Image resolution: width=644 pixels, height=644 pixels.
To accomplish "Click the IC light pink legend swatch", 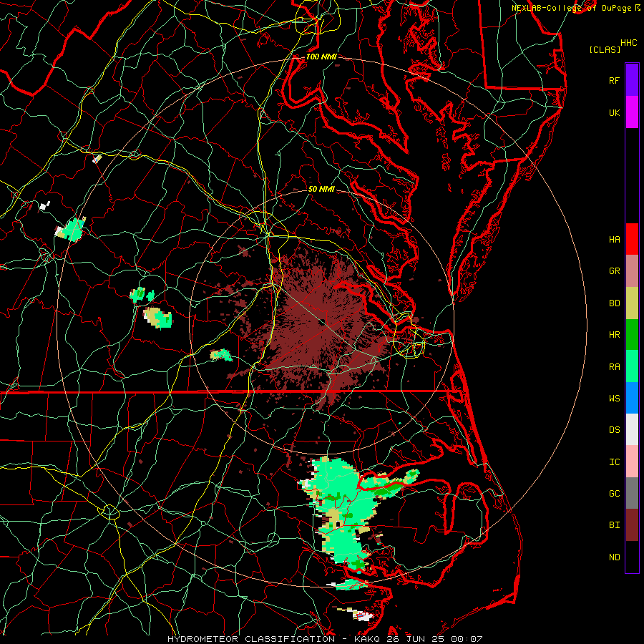I will point(632,462).
